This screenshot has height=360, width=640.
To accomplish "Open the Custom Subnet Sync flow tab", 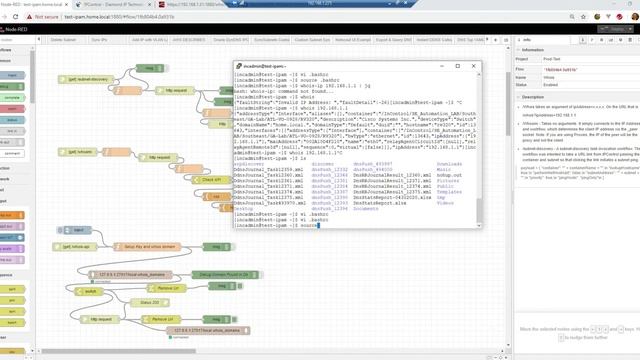I will 312,40.
